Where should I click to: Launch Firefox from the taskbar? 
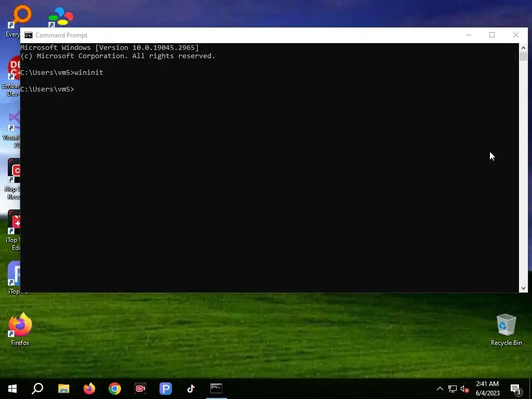[x=89, y=389]
